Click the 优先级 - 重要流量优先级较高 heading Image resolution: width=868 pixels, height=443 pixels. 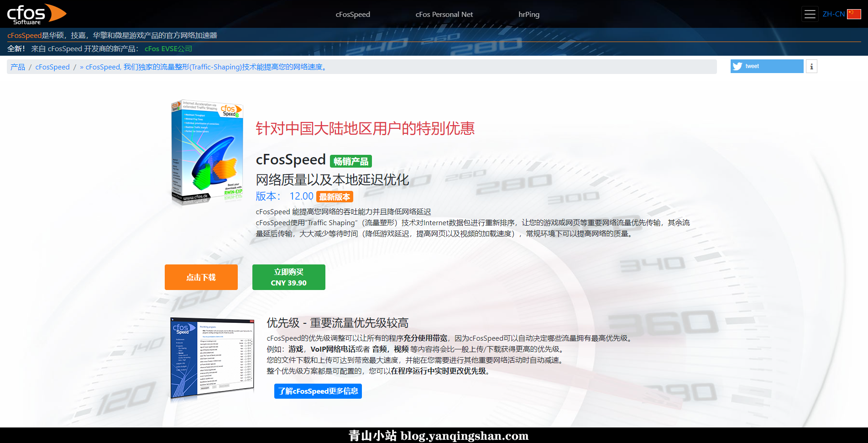pos(338,323)
